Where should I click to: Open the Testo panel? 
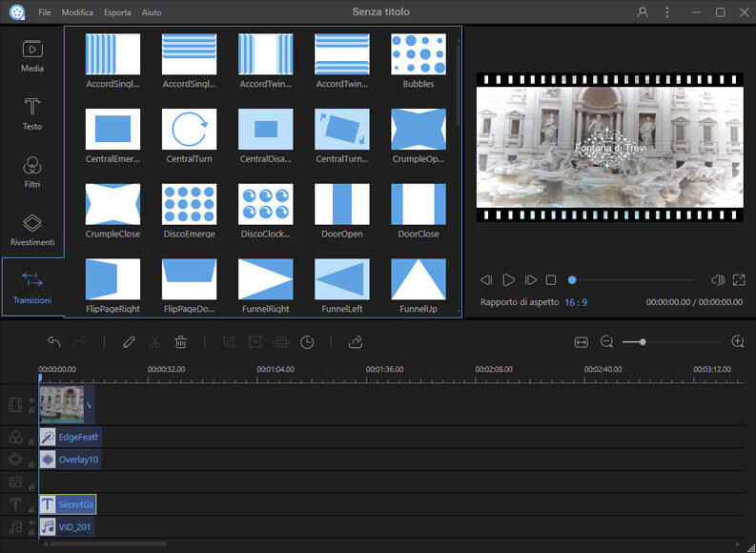[32, 114]
